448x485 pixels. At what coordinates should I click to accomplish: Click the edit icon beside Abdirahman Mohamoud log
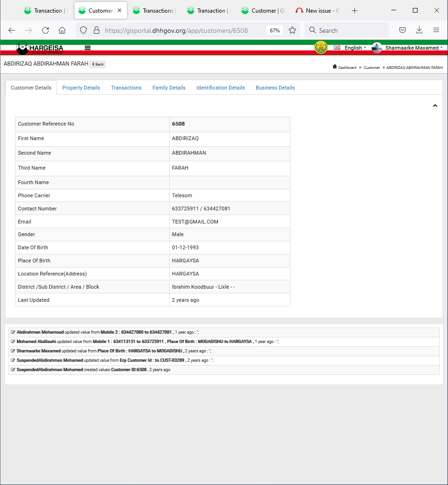[13, 332]
